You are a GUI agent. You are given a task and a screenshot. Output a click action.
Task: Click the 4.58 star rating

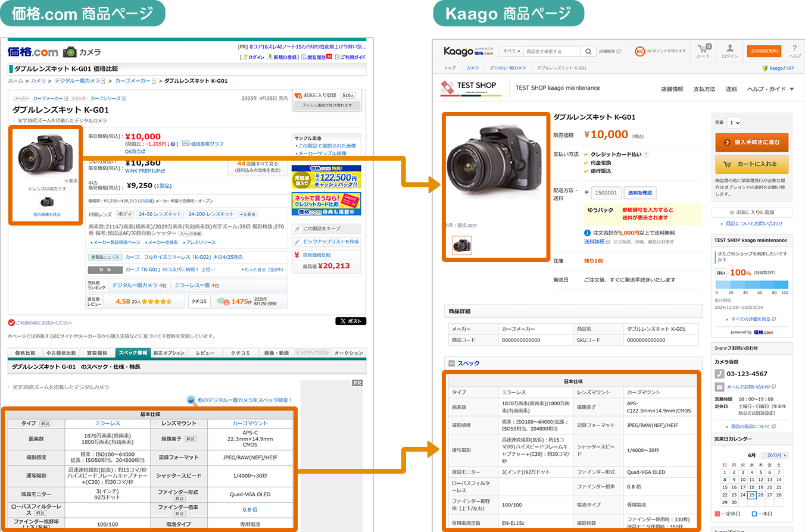tap(143, 302)
